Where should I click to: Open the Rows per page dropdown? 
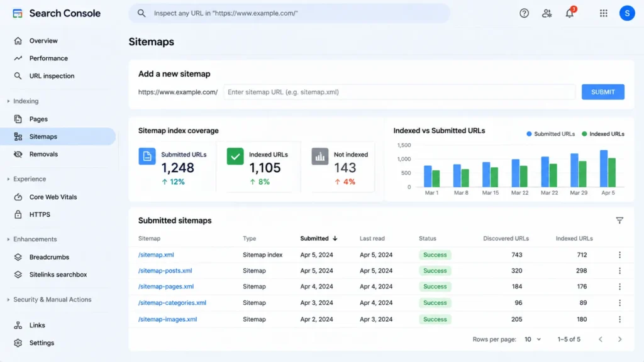click(533, 339)
